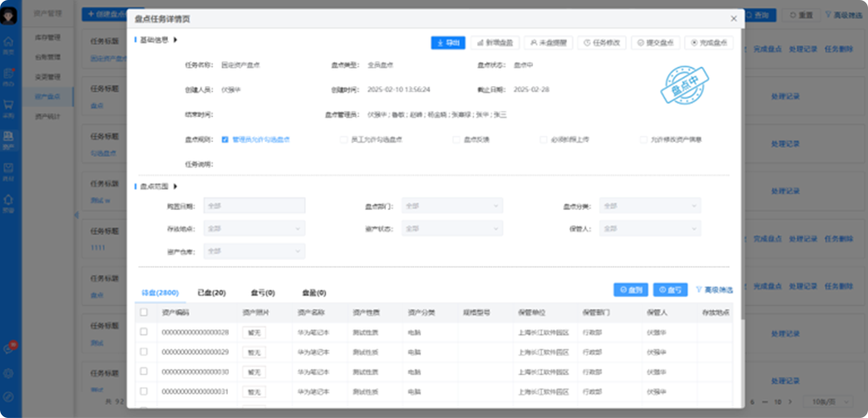868x418 pixels.
Task: Click the blue 盘亏 button above the table
Action: pos(670,290)
